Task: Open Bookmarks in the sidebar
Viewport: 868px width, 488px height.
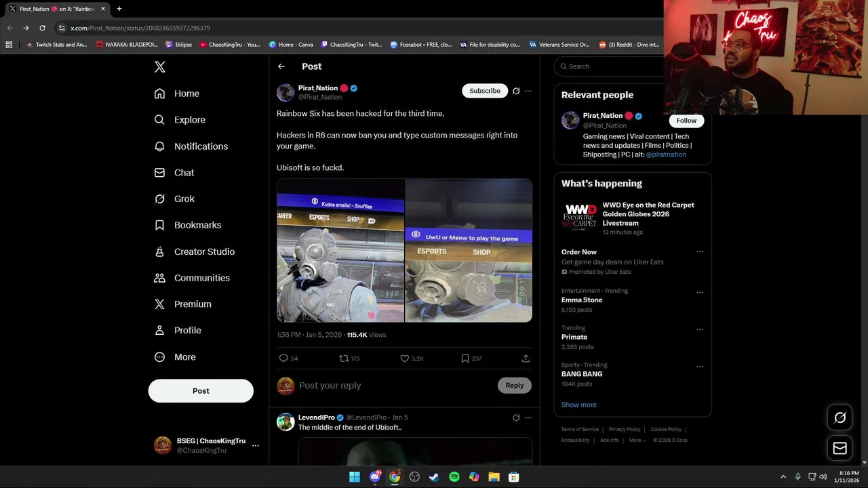Action: point(188,225)
